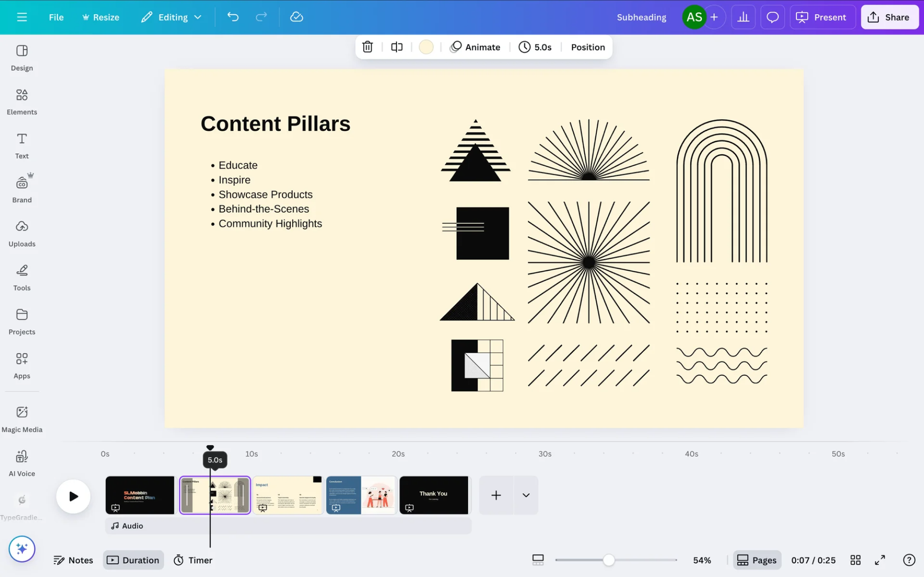
Task: Toggle the Duration view button
Action: [133, 560]
